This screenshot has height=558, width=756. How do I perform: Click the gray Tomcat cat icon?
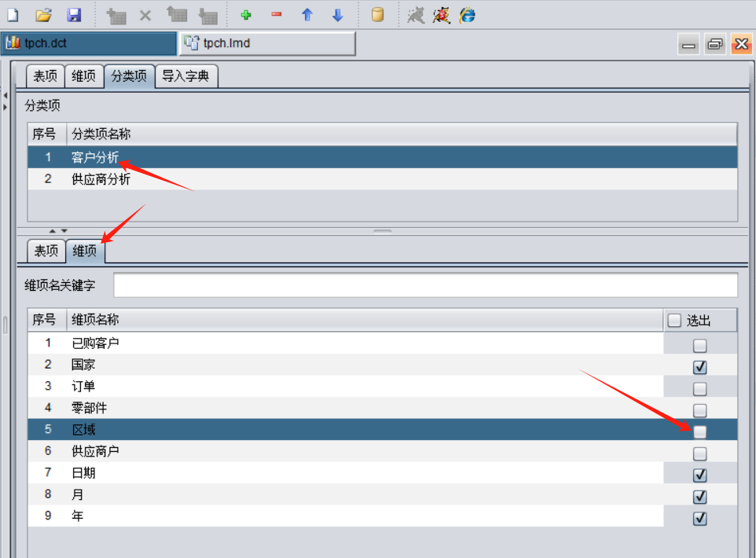[416, 15]
